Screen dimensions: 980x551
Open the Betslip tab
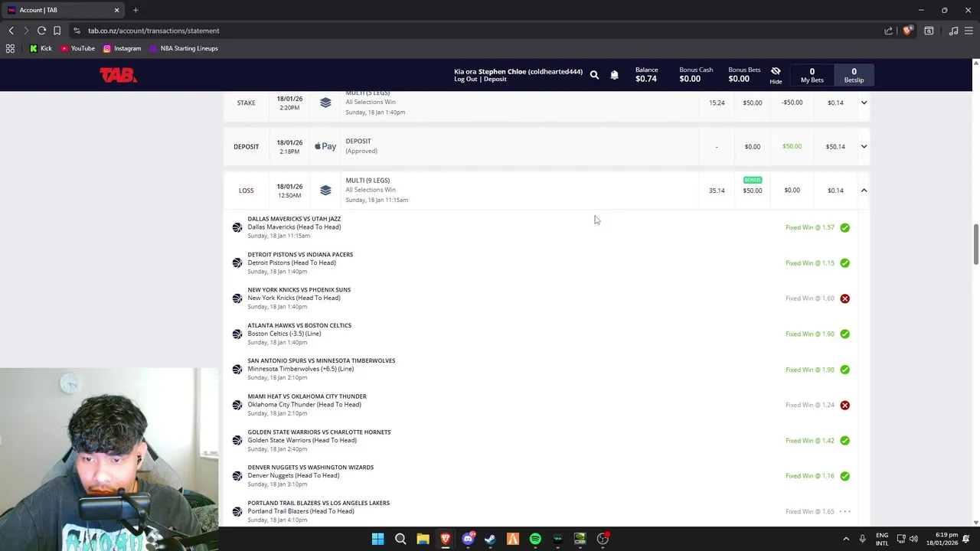tap(854, 75)
